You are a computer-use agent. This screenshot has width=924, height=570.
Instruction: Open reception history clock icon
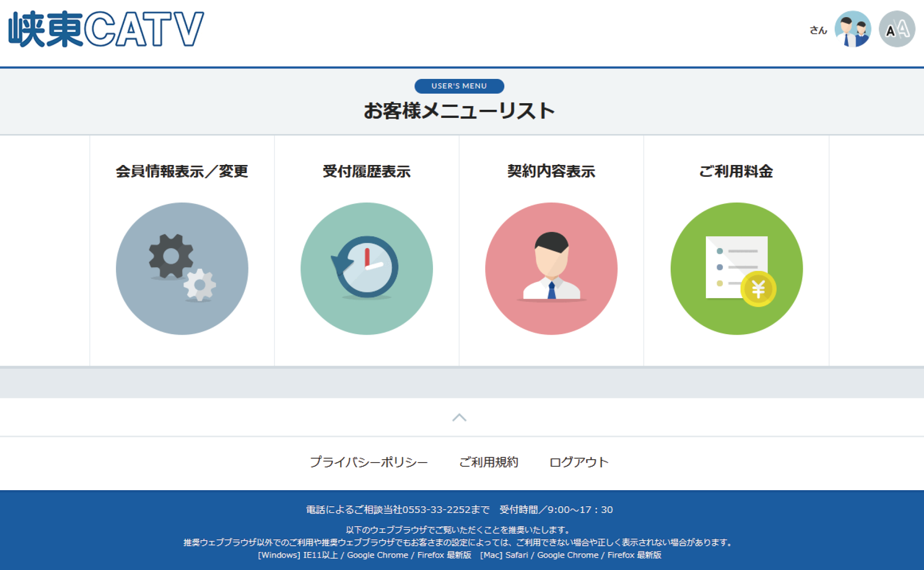pos(366,269)
